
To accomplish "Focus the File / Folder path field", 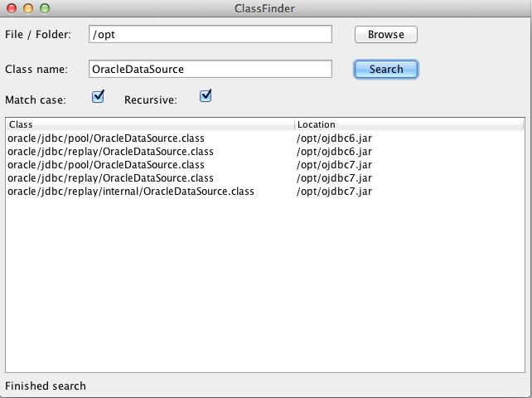I will click(x=210, y=34).
